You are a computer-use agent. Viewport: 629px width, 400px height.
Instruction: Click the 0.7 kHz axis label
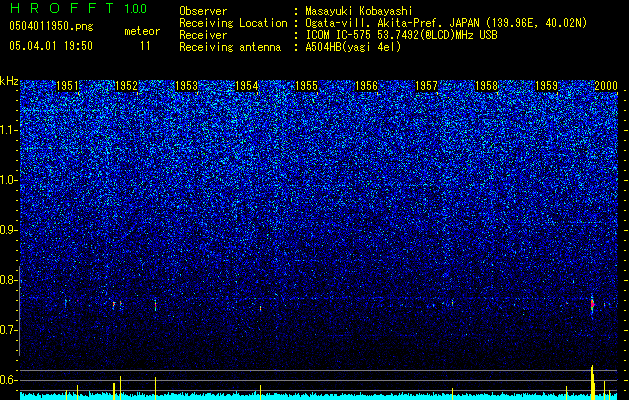point(8,330)
